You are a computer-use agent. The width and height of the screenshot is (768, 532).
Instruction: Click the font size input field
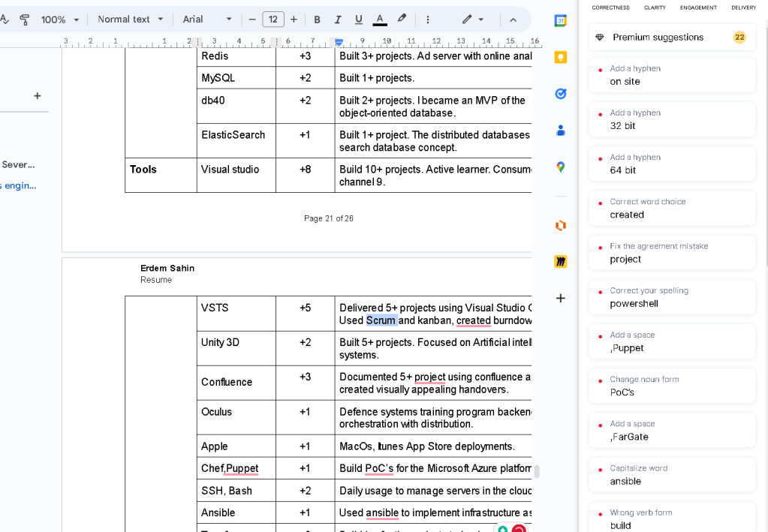click(273, 20)
